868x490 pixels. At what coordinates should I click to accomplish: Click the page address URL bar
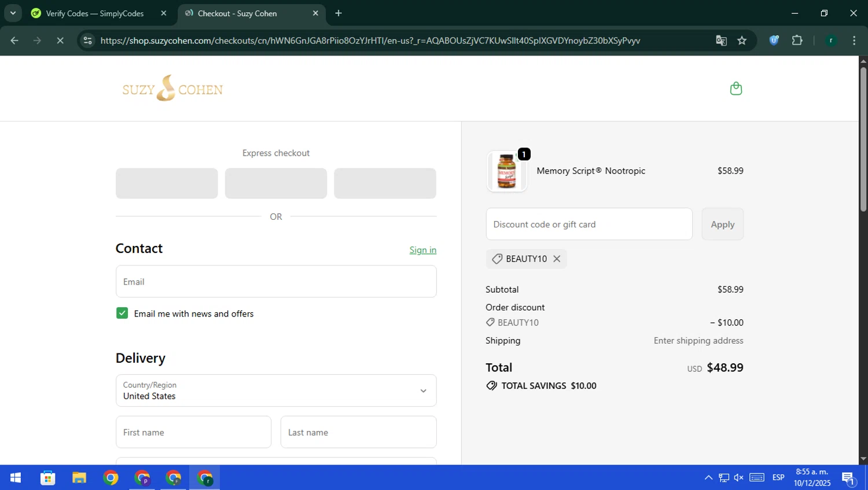370,40
